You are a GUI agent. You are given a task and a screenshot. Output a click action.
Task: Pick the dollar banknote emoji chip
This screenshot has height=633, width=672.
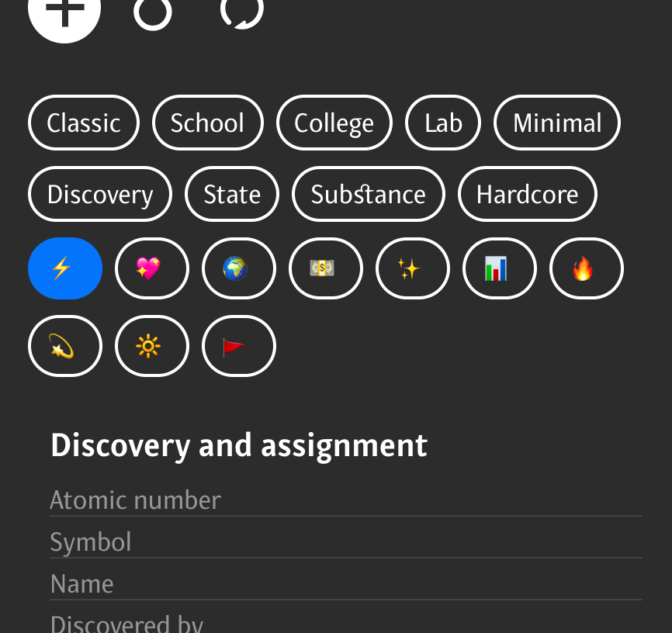pos(326,268)
